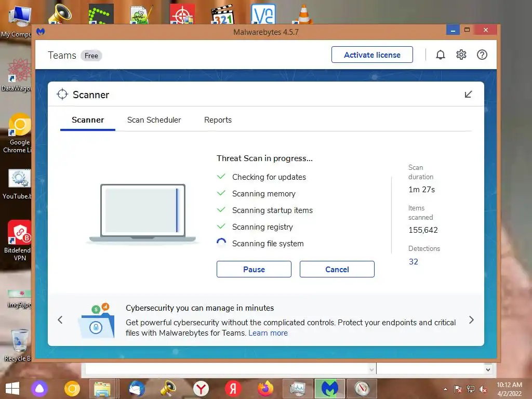
Task: Click the muted volume tray icon
Action: [x=483, y=389]
